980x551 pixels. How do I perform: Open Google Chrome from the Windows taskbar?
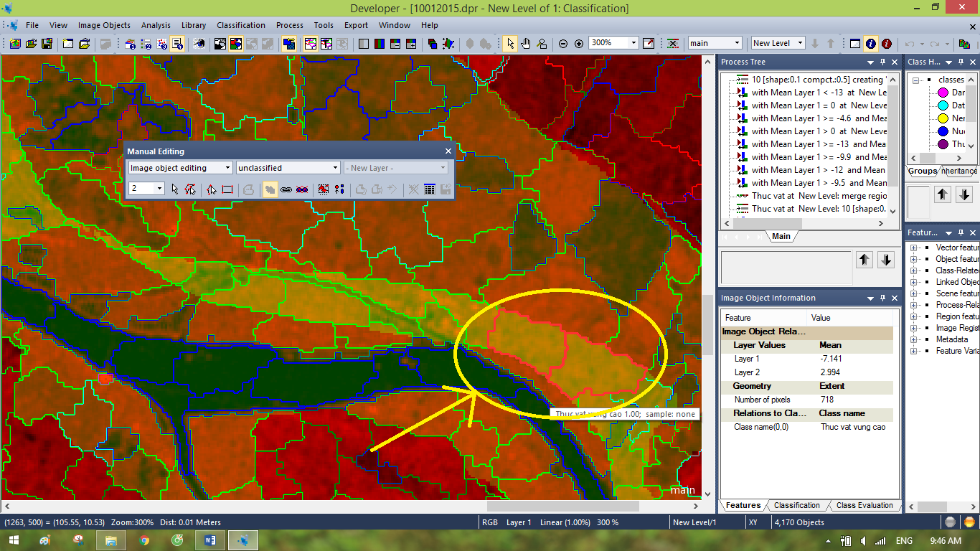point(144,540)
